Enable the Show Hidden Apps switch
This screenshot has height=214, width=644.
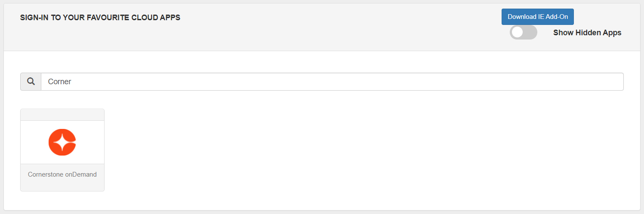(x=523, y=33)
